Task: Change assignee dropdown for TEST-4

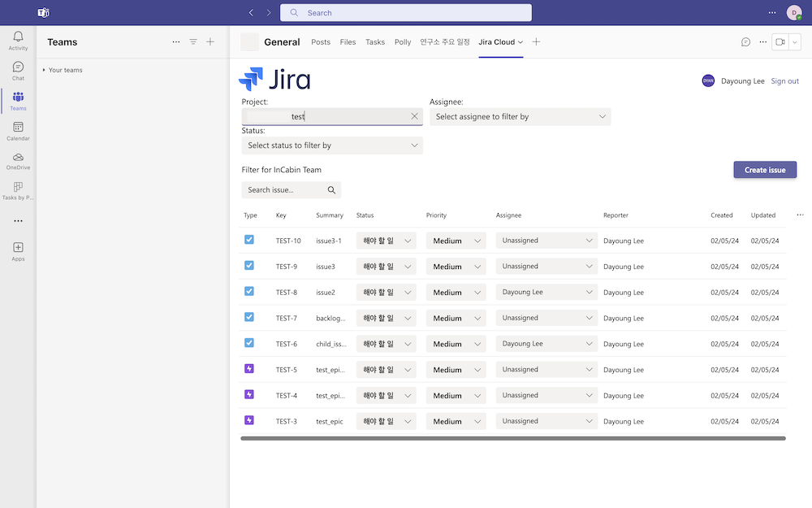Action: [546, 396]
